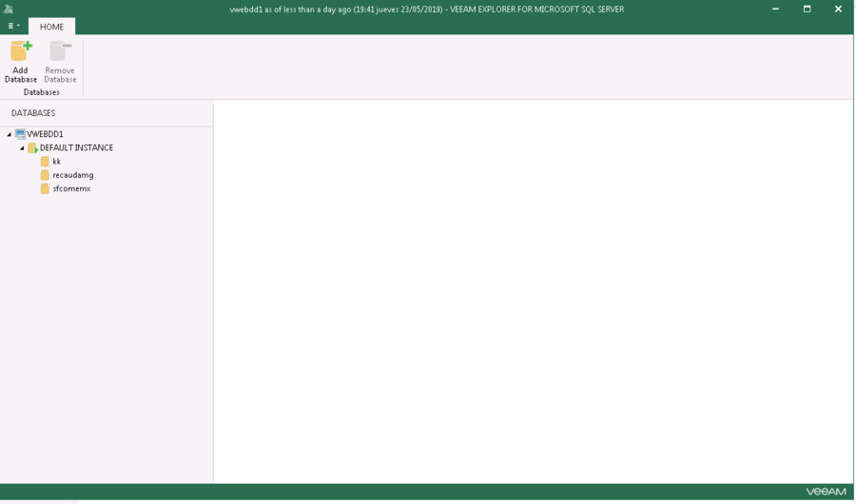Maximize the Veeam Explorer window

coord(807,9)
